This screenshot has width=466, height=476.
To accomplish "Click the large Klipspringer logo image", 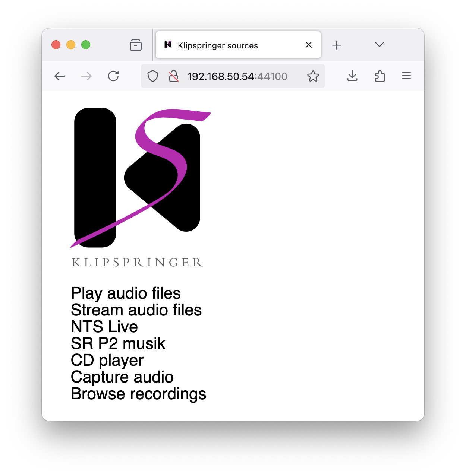I will click(141, 187).
